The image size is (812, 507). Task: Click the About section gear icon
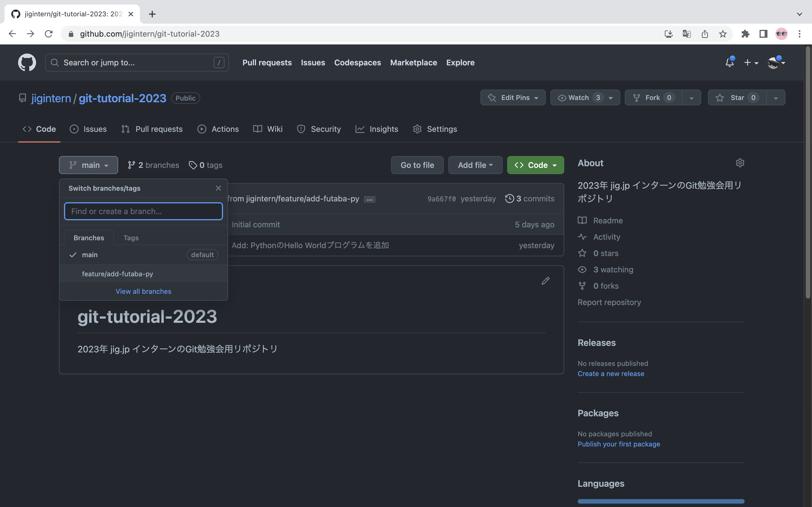(x=740, y=163)
